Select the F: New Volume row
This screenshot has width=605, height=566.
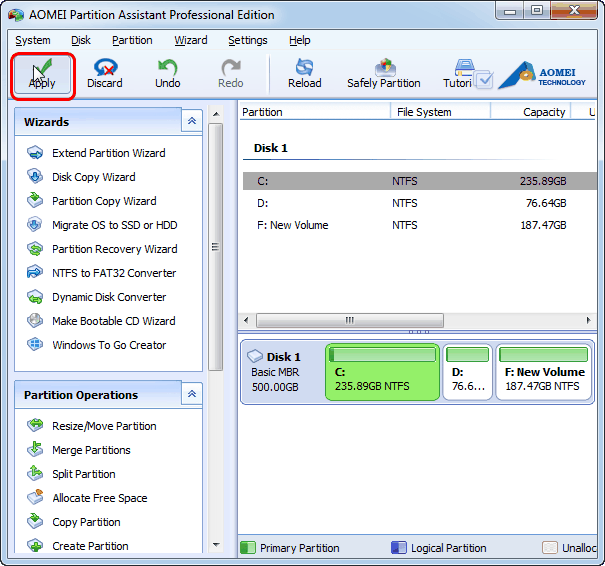[x=420, y=225]
